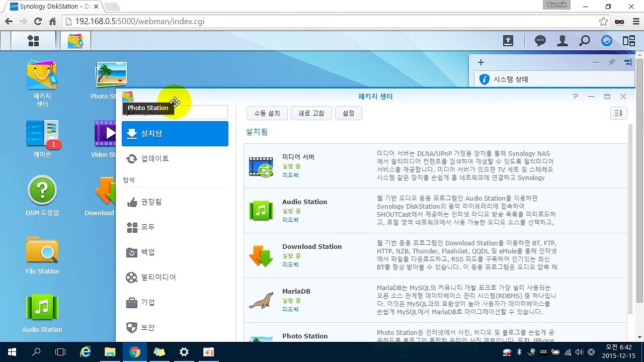Open the Windows Start menu

point(12,352)
